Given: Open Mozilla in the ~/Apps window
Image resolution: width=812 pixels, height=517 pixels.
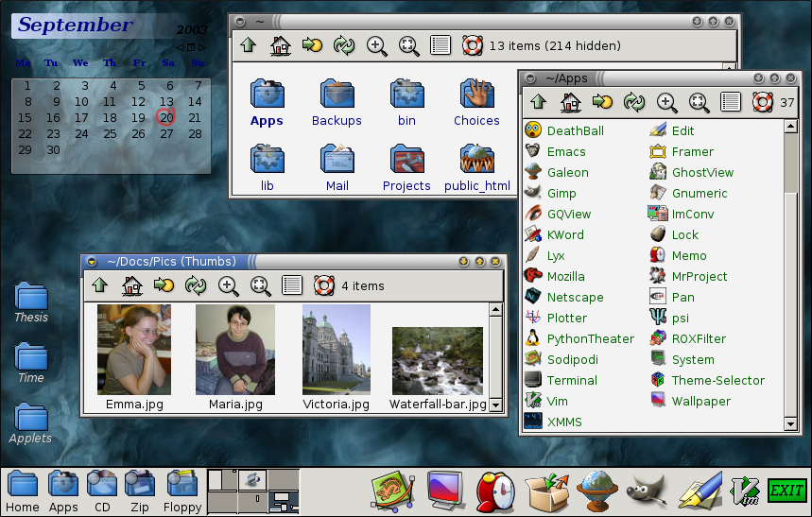Looking at the screenshot, I should (x=565, y=277).
